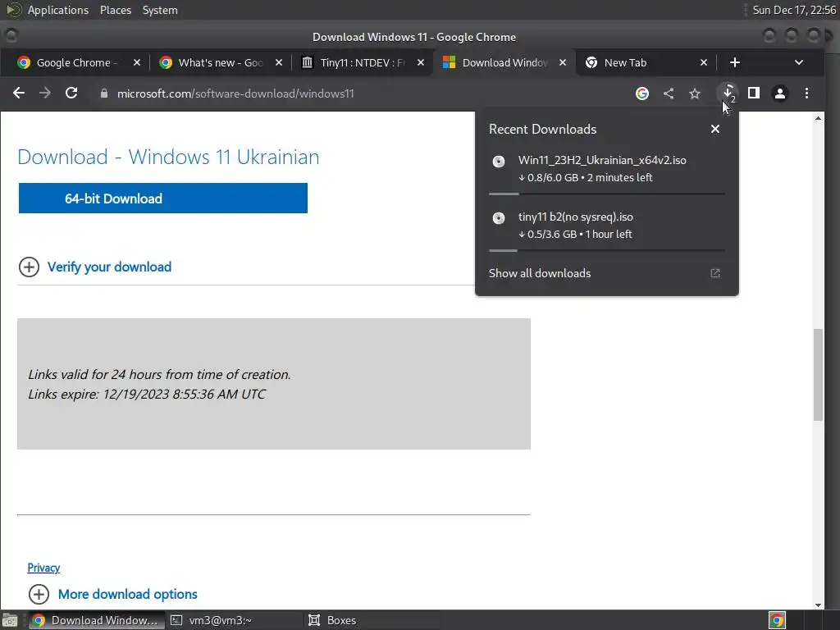Reload the Microsoft download page
The image size is (840, 630).
(x=71, y=94)
